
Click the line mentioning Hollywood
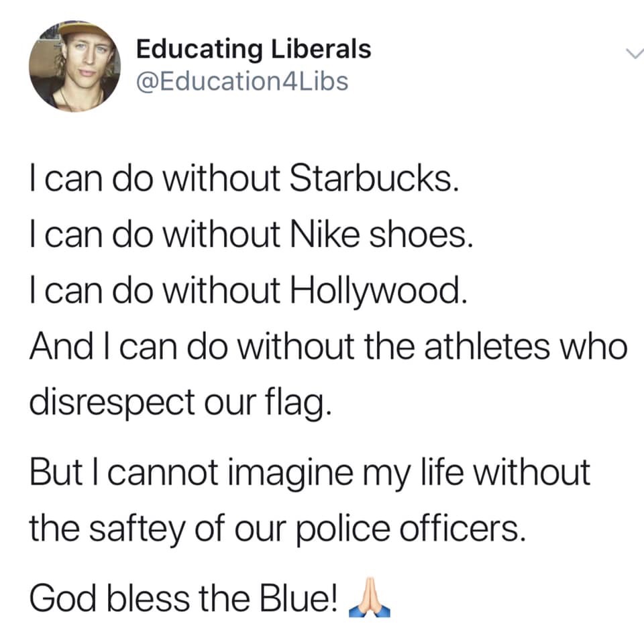248,290
